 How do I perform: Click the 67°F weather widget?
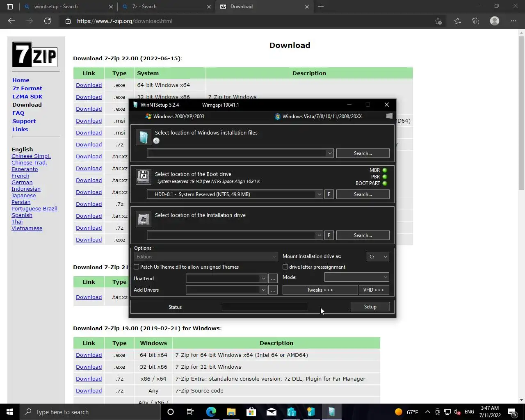click(x=406, y=412)
